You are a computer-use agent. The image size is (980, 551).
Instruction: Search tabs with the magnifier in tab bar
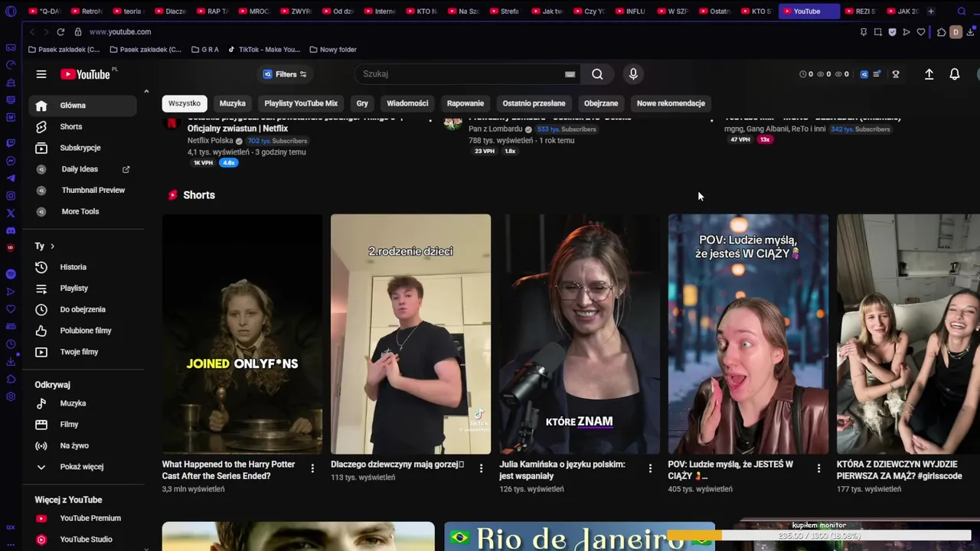pos(962,11)
